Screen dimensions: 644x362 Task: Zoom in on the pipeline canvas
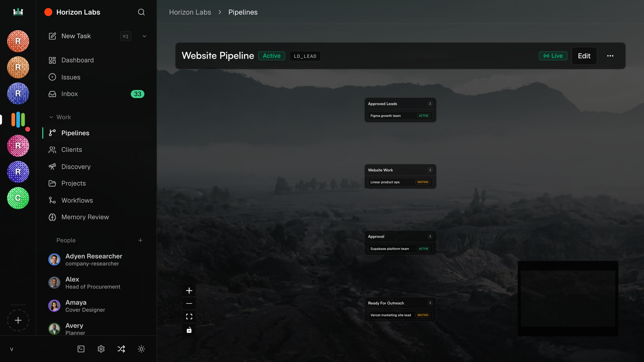(x=189, y=291)
